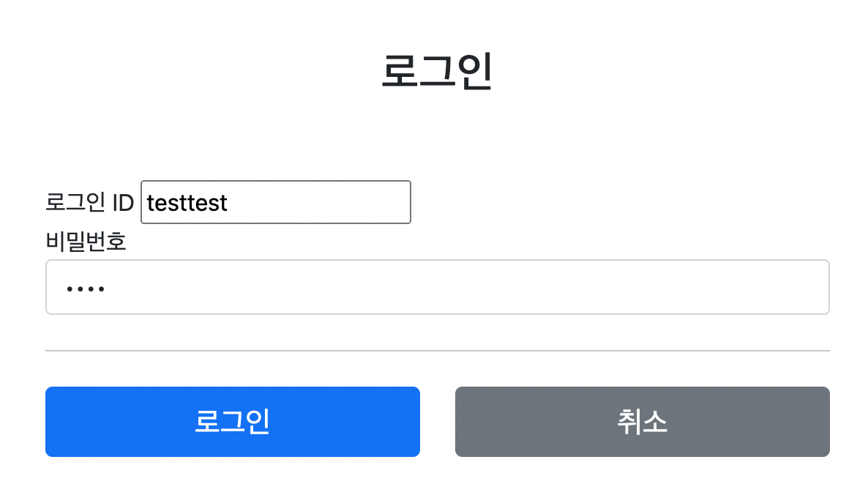This screenshot has height=495, width=868.
Task: Click the cancel action button
Action: point(642,422)
